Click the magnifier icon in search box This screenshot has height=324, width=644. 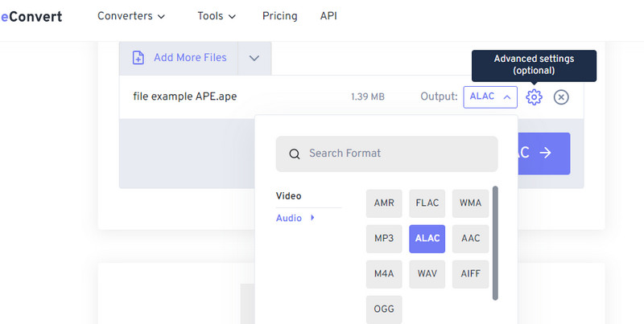click(x=295, y=154)
